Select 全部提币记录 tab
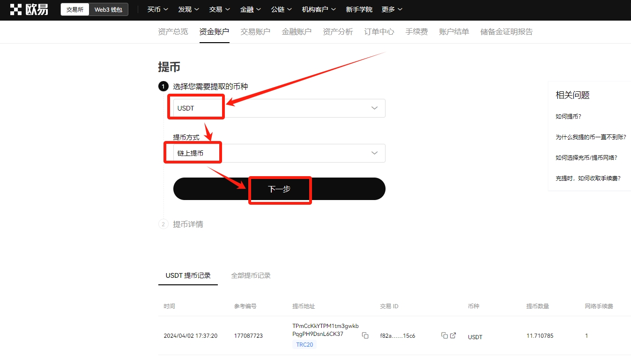The height and width of the screenshot is (364, 631). (x=251, y=275)
